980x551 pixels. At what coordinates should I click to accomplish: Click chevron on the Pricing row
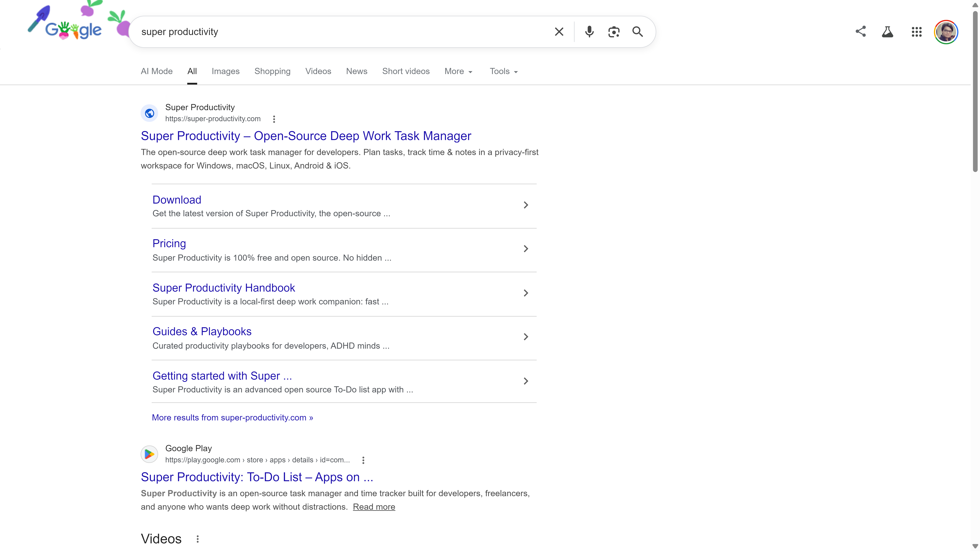click(x=526, y=249)
